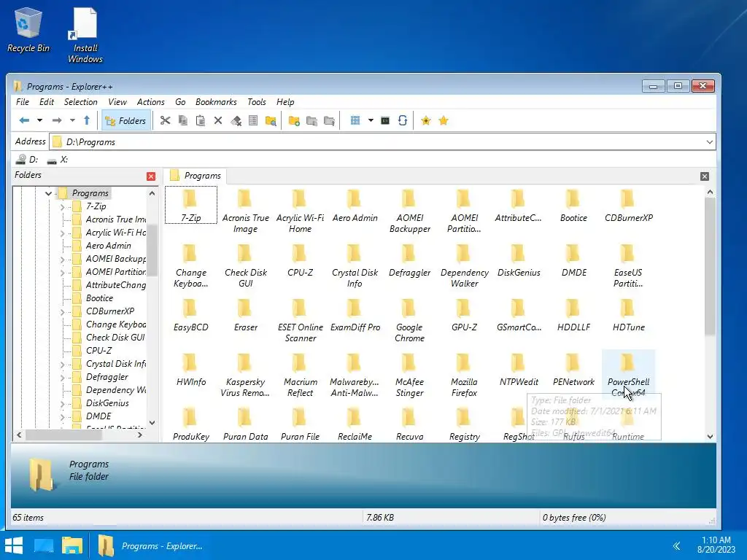
Task: Toggle the Folders pane button
Action: tap(125, 120)
